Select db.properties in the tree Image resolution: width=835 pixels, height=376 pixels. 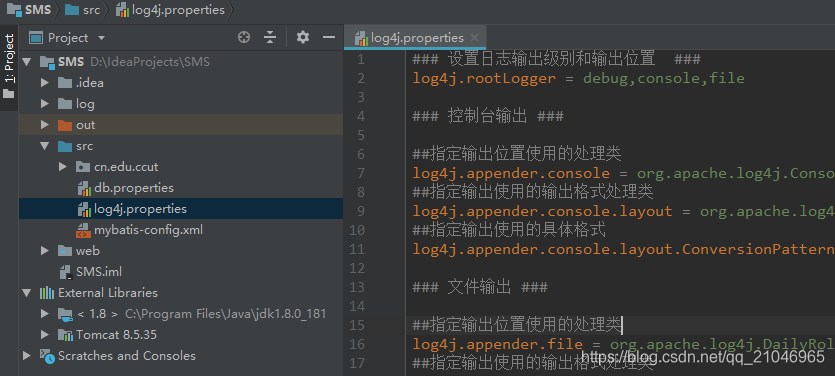tap(134, 188)
